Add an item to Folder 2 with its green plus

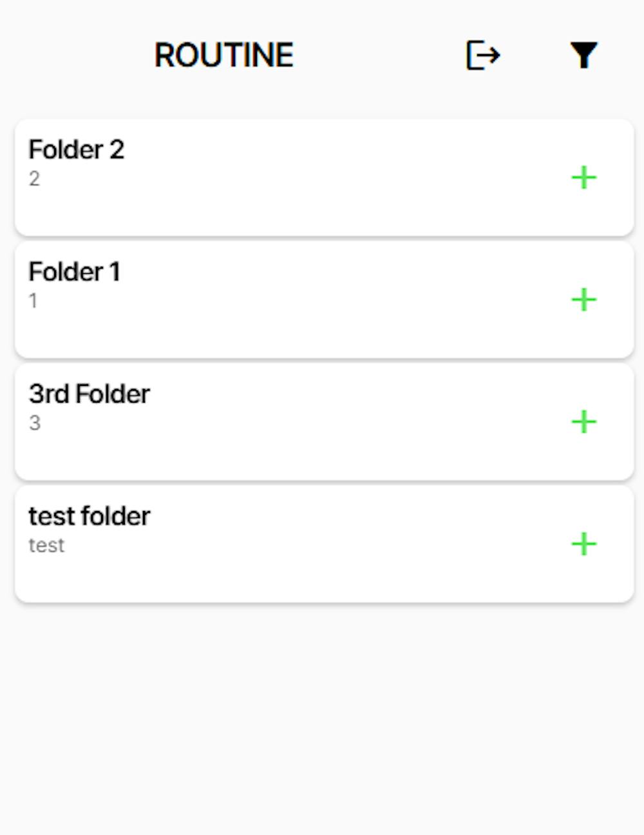pyautogui.click(x=584, y=178)
